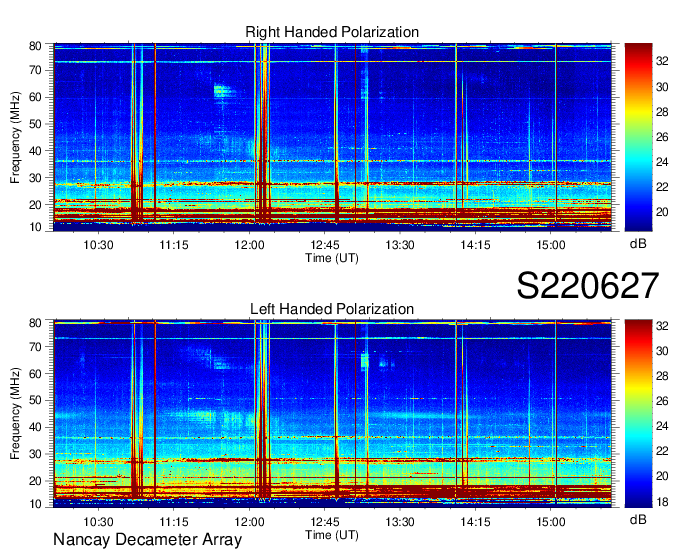Click the Time (UT) label under left-handed plot
The image size is (680, 552).
(332, 535)
